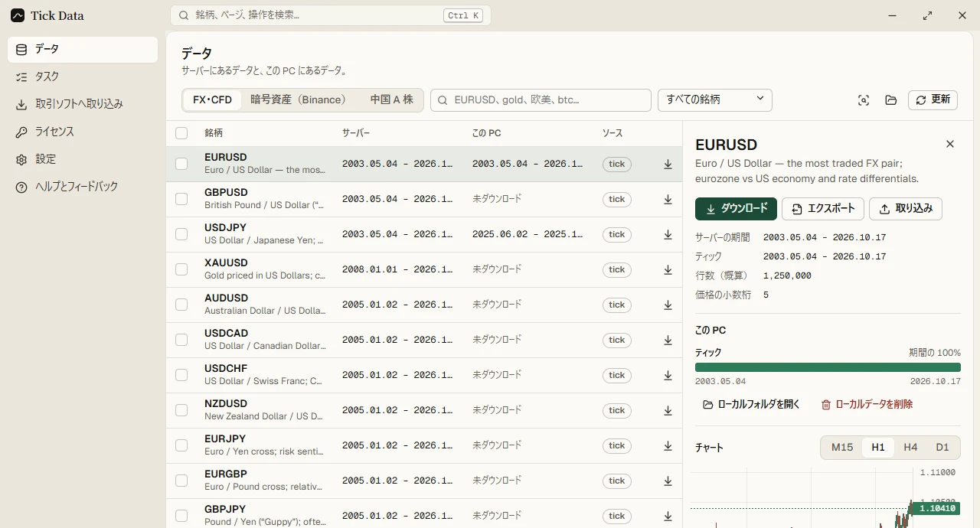The image size is (980, 528).
Task: Download icon for USDCAD row
Action: 668,340
